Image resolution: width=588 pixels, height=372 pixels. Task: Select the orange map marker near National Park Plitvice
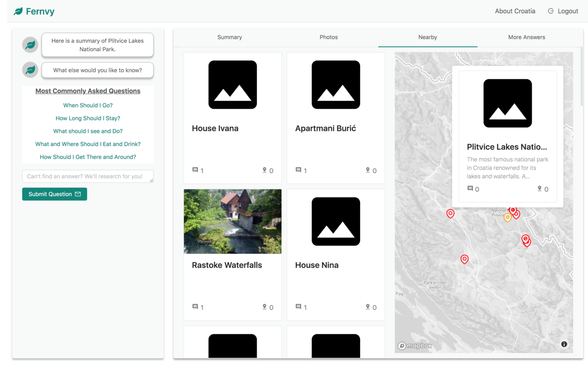508,217
